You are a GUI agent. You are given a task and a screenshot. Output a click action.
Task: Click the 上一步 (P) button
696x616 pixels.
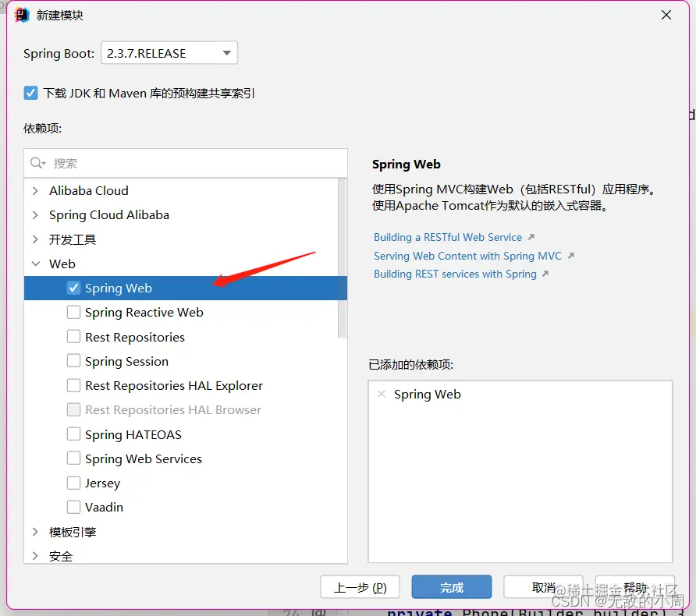(360, 587)
